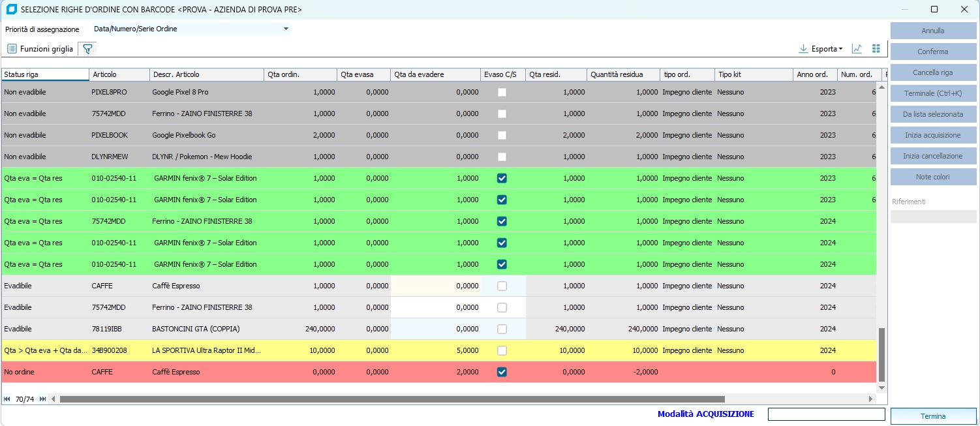Image resolution: width=980 pixels, height=426 pixels.
Task: Tick Evaso C/S on LA SPORTIVA row
Action: click(x=502, y=350)
